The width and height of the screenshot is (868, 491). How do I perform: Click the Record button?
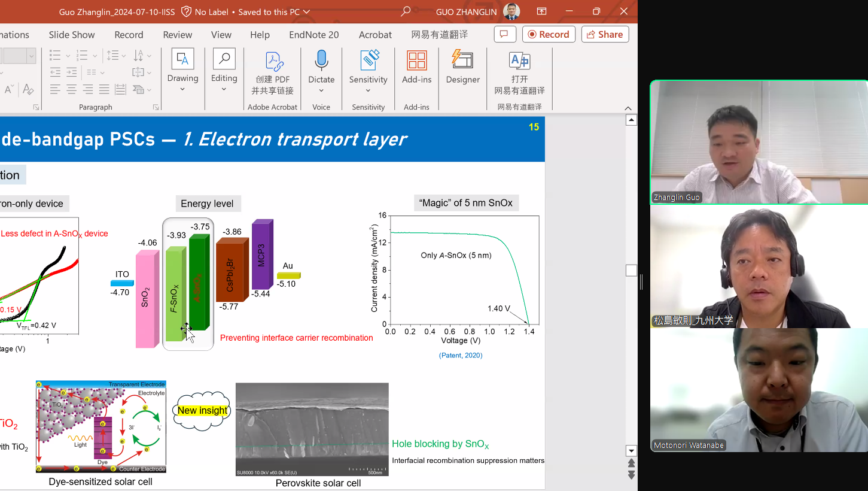pos(549,35)
